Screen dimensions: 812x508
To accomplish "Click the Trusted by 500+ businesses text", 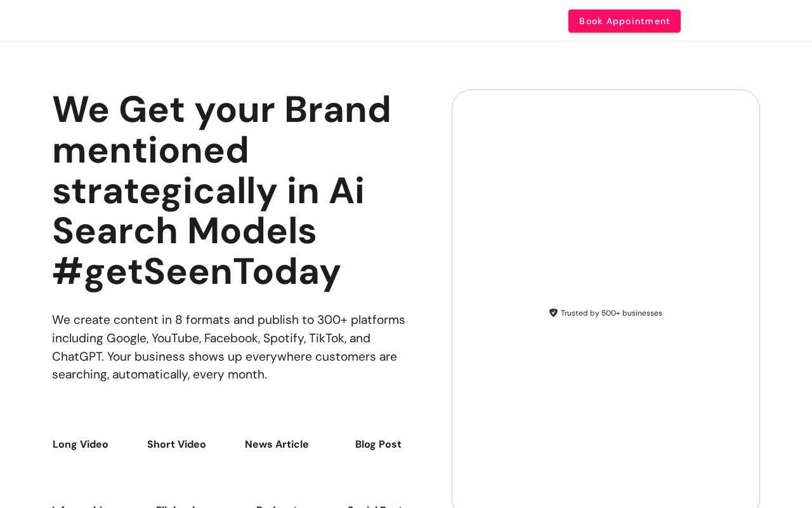I will coord(611,313).
